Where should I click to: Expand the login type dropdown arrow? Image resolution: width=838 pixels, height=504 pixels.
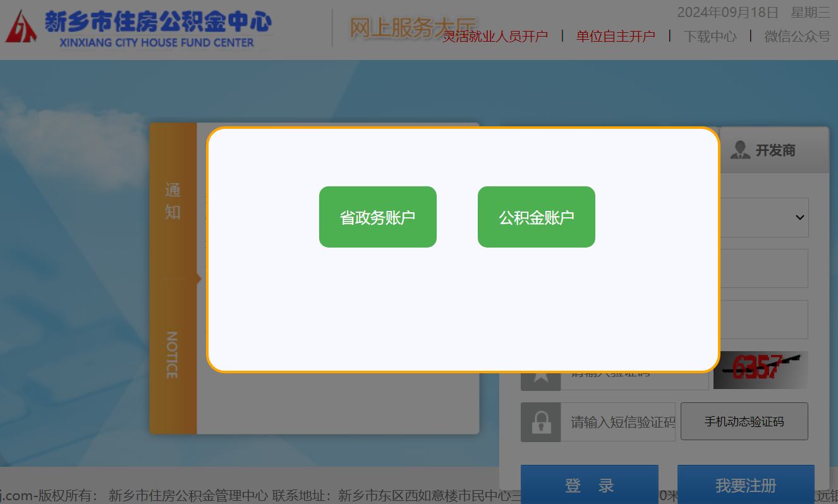pos(799,217)
